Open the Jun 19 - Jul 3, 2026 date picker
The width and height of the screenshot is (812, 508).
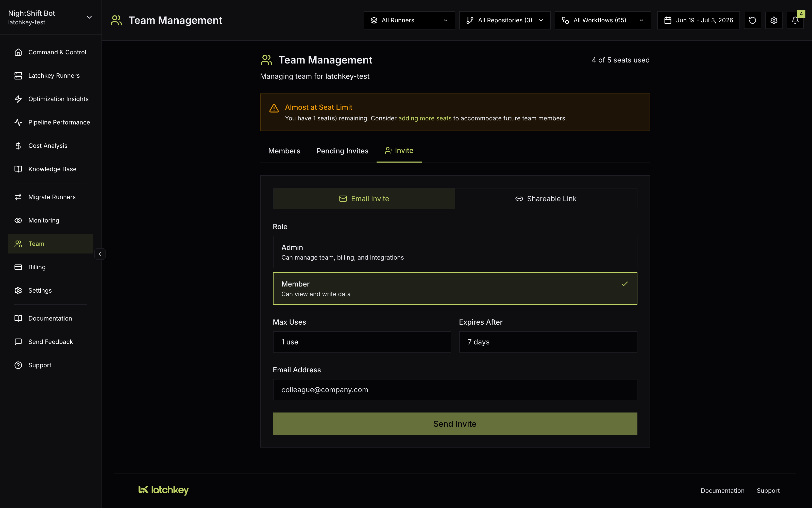coord(698,20)
